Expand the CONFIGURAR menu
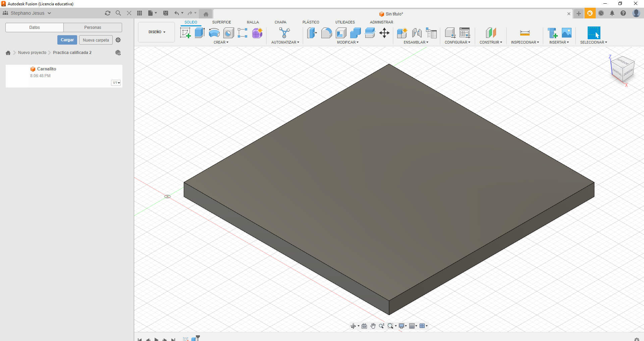Screen dimensions: 644x341 pos(458,42)
